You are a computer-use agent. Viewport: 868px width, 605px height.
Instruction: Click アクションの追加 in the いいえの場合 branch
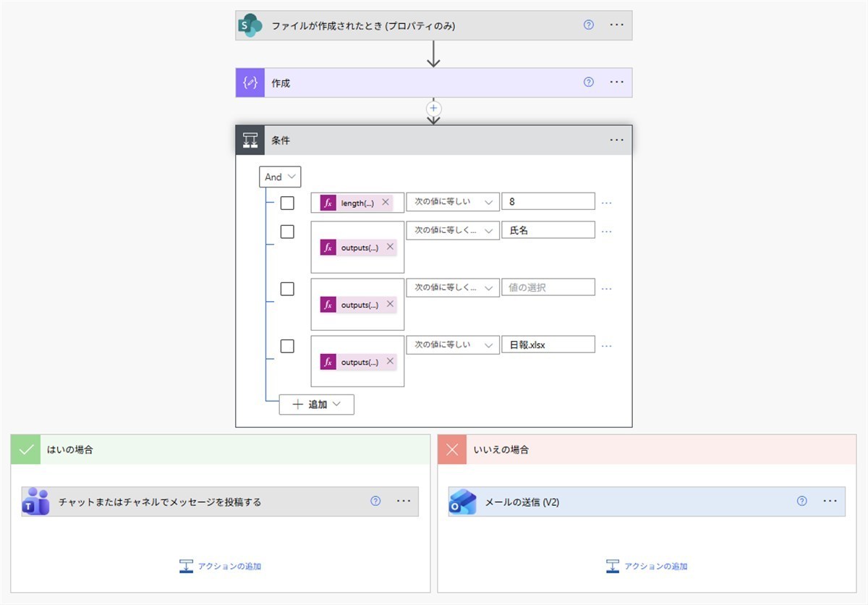(x=647, y=566)
